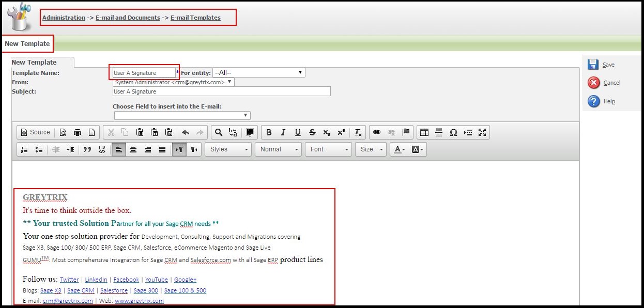644x308 pixels.
Task: Click the Undo arrow icon
Action: [x=186, y=132]
